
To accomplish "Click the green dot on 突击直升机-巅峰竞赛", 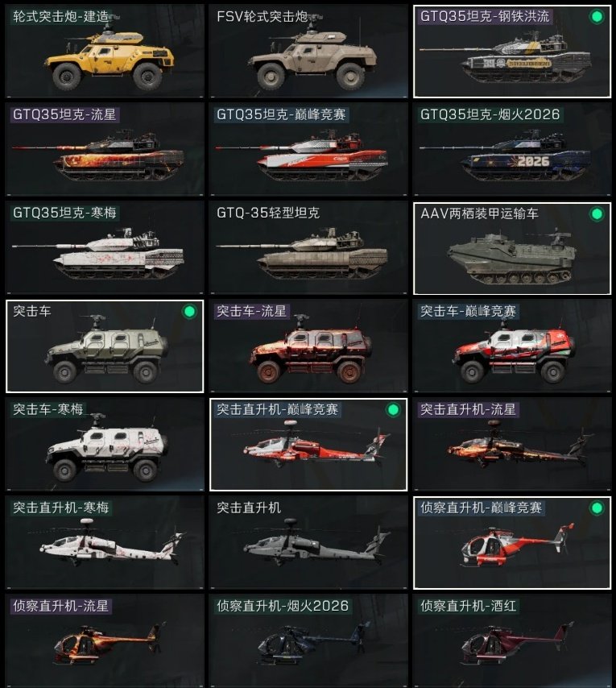I will pyautogui.click(x=393, y=410).
